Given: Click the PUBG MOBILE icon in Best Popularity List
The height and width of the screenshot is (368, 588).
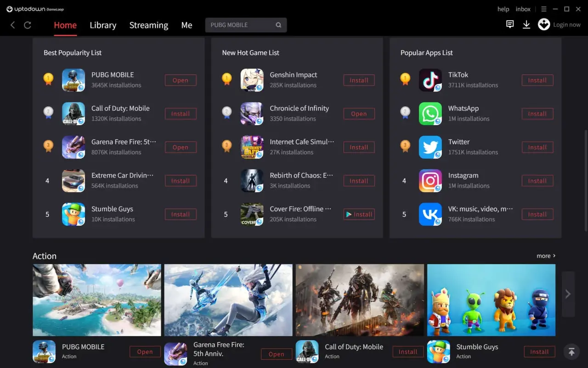Looking at the screenshot, I should 73,80.
